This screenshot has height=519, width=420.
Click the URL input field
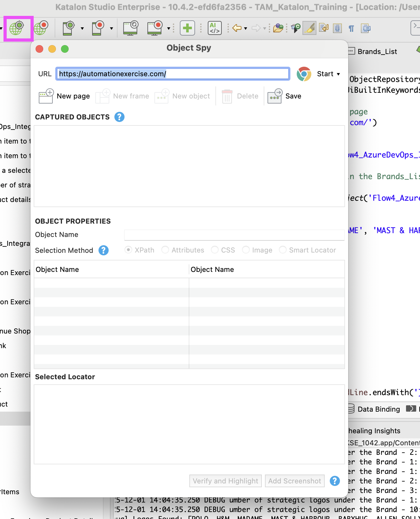[x=173, y=74]
